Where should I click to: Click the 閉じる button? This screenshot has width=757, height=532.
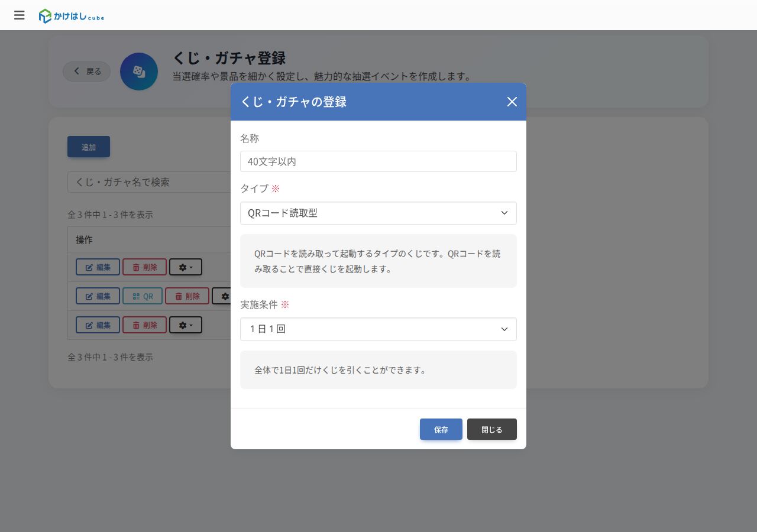pyautogui.click(x=492, y=429)
